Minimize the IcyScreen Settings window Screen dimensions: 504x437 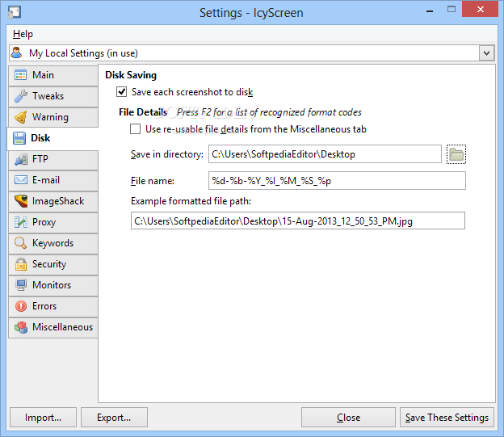click(x=430, y=11)
